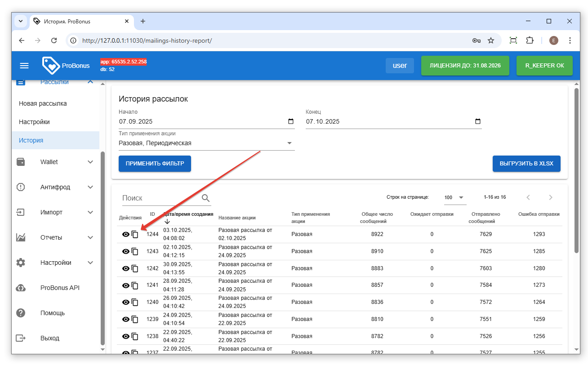Toggle sort arrow on Дата/время создания column
The image size is (588, 370).
[x=167, y=221]
